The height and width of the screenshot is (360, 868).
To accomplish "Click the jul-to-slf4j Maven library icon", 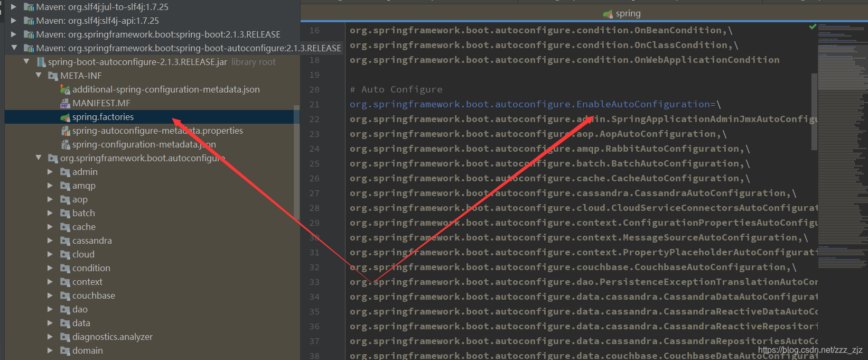I will (x=29, y=7).
